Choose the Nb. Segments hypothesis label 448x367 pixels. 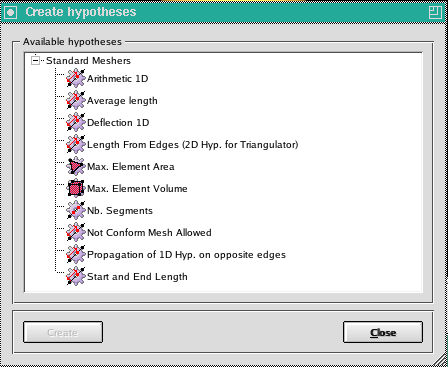pos(120,211)
